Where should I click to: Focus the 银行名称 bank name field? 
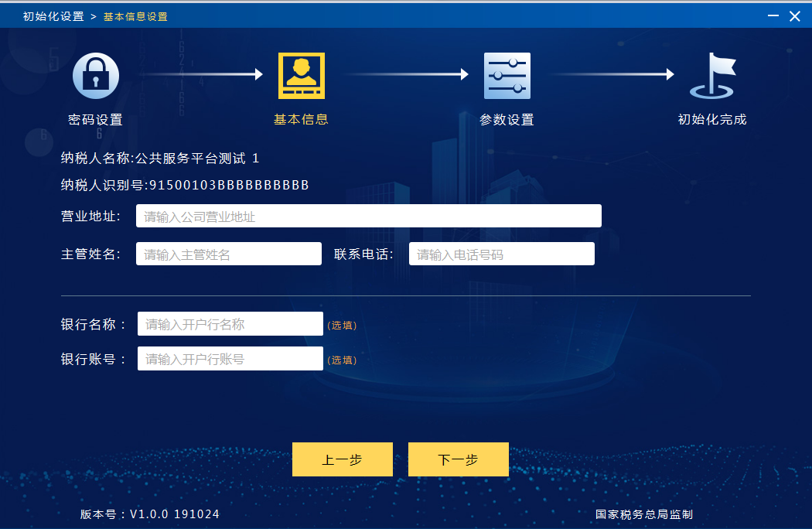(230, 324)
